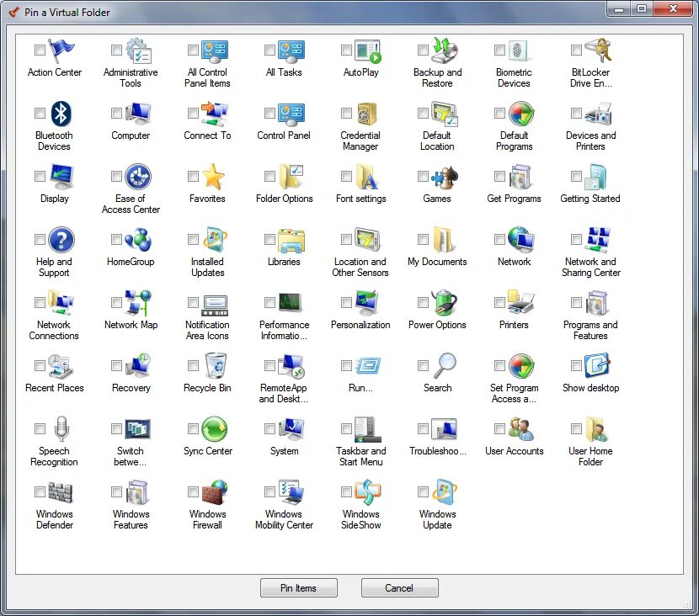Click the Games chess piece icon
This screenshot has width=699, height=616.
445,177
